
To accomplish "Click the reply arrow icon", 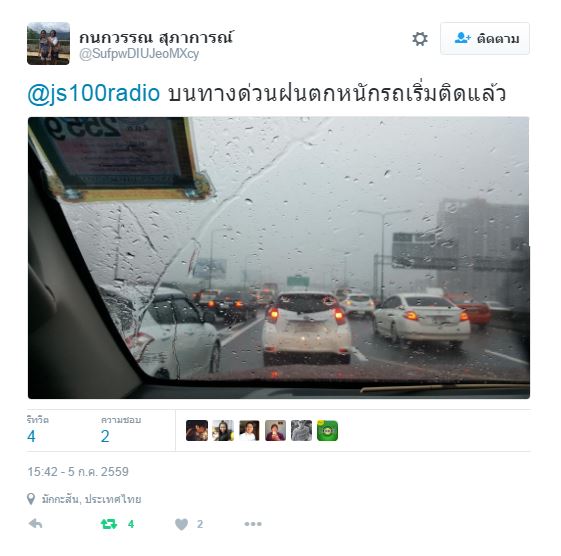I will (x=35, y=524).
